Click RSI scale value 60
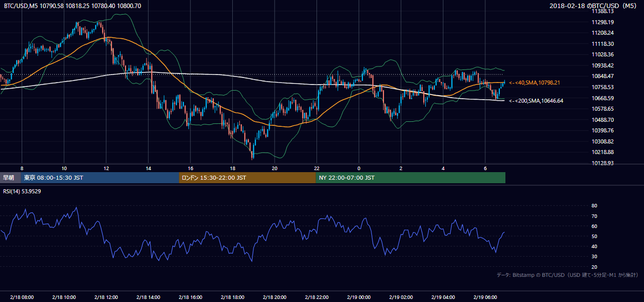The width and height of the screenshot is (644, 302). (594, 226)
